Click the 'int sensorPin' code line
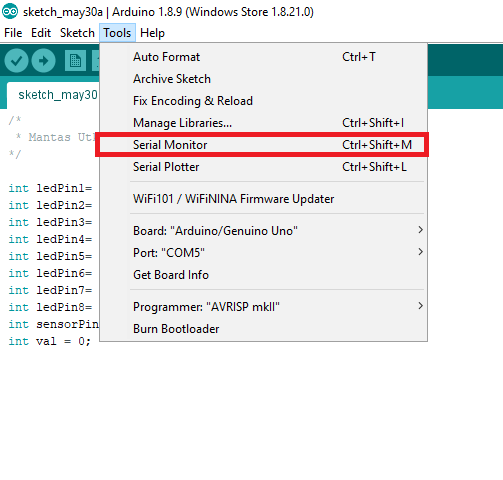 (54, 324)
